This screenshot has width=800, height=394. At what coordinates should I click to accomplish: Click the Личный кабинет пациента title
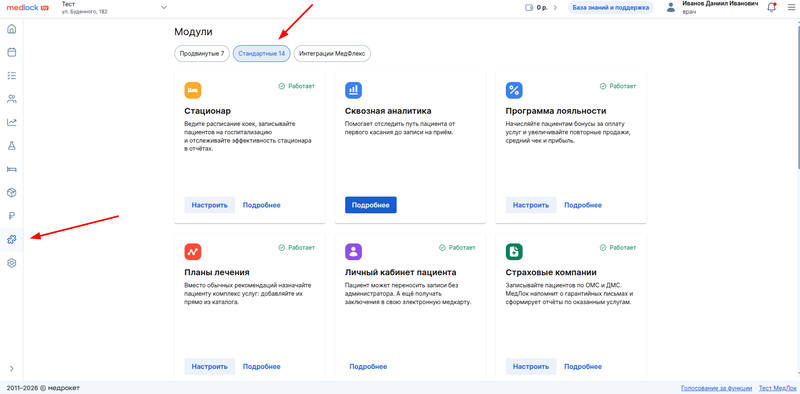click(401, 272)
